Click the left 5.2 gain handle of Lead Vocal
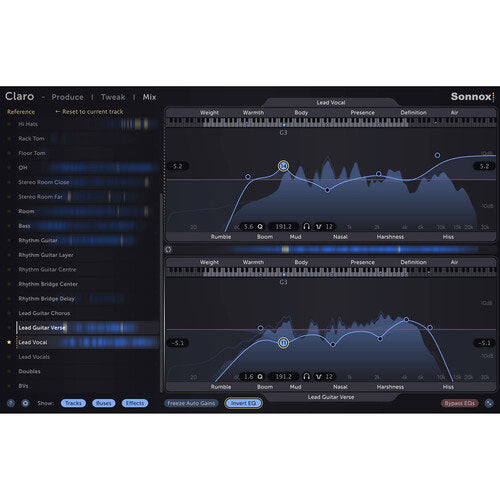Viewport: 500px width, 500px height. 178,166
